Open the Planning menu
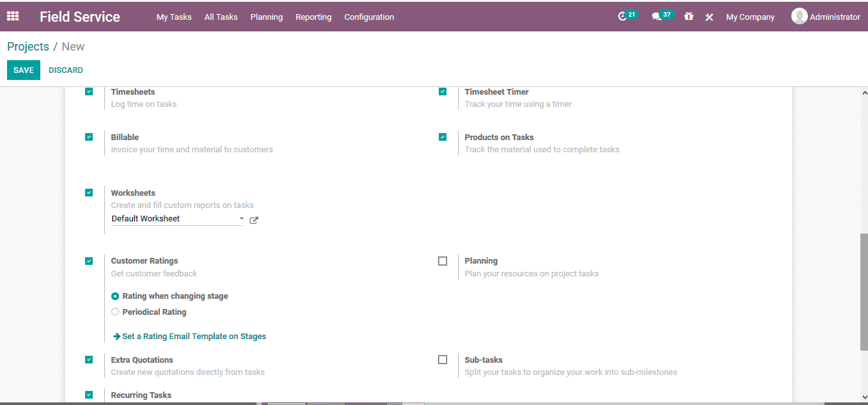This screenshot has height=405, width=868. (267, 17)
